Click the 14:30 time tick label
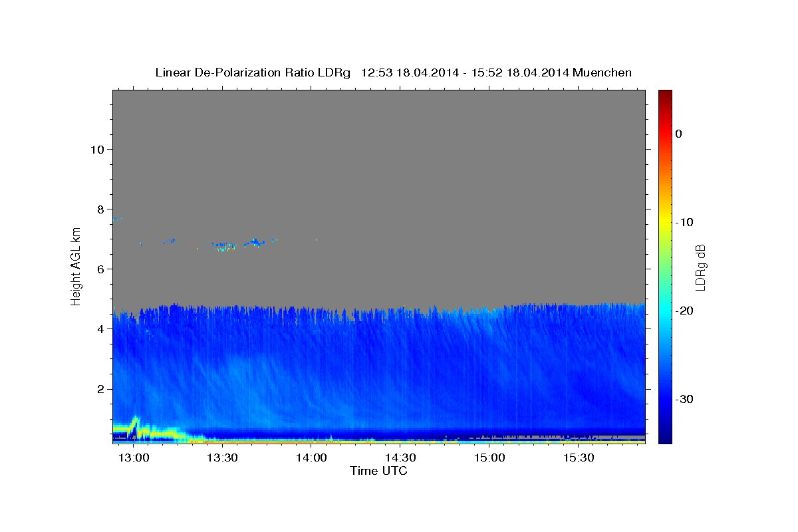The width and height of the screenshot is (798, 532). point(401,458)
